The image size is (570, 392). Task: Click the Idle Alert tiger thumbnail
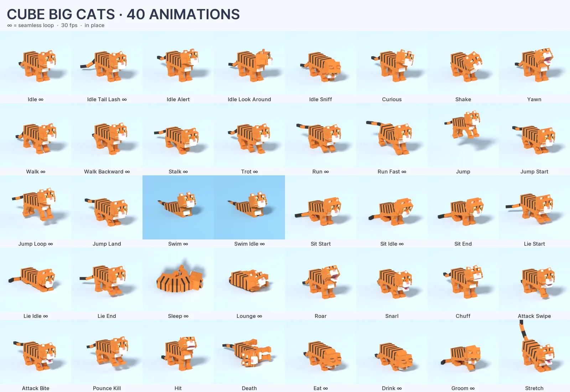tap(178, 63)
